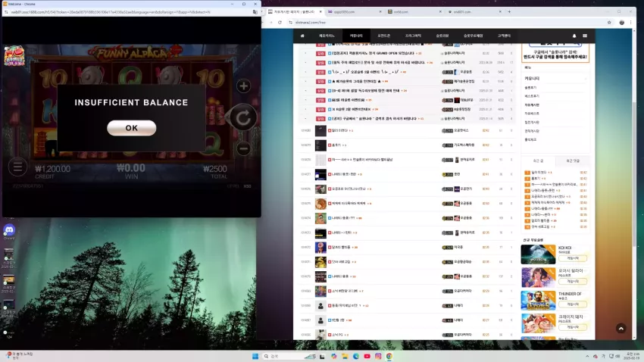Switch to the 최근 글 sidebar tab
The width and height of the screenshot is (644, 362).
click(x=538, y=161)
